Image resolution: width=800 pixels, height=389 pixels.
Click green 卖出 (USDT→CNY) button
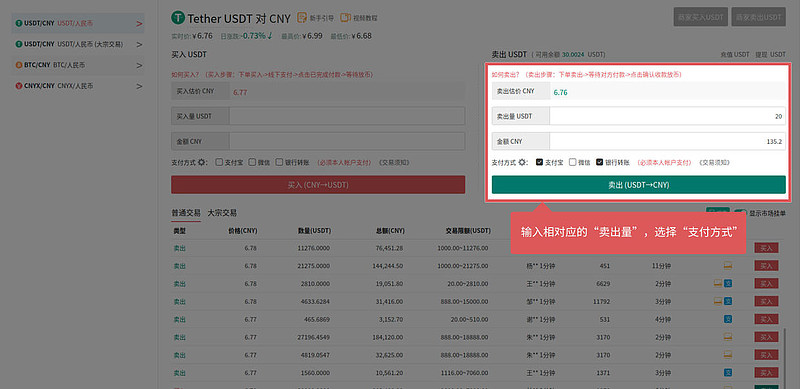[638, 185]
